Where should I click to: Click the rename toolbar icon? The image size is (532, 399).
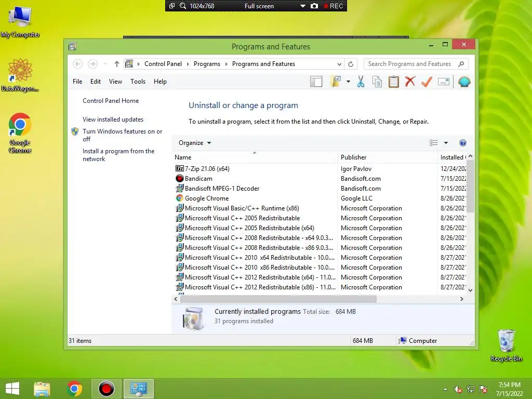(x=444, y=82)
